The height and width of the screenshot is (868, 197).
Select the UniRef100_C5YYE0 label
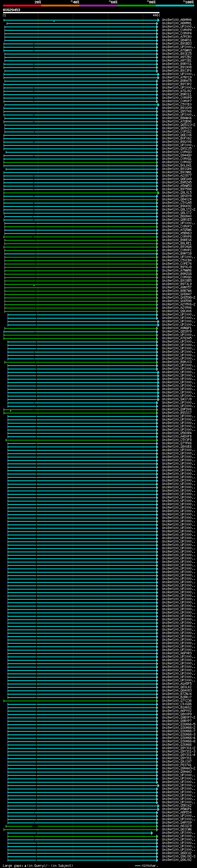point(177,104)
